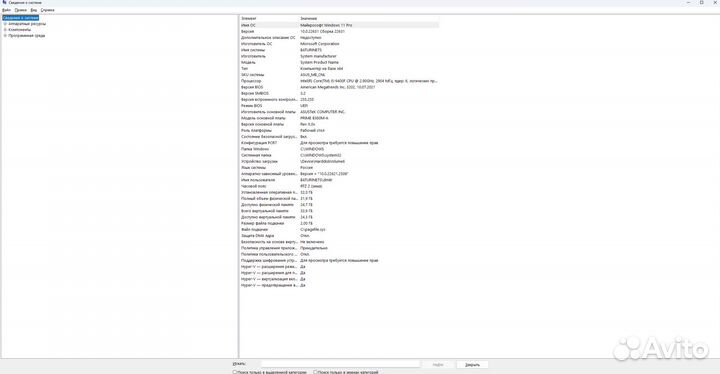The image size is (720, 374).
Task: Select the Аппаратные ресурсы category label
Action: pos(27,24)
